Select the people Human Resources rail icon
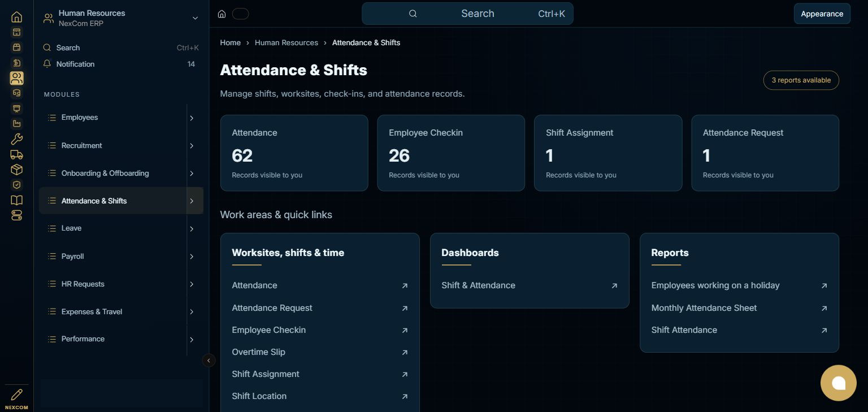 16,78
